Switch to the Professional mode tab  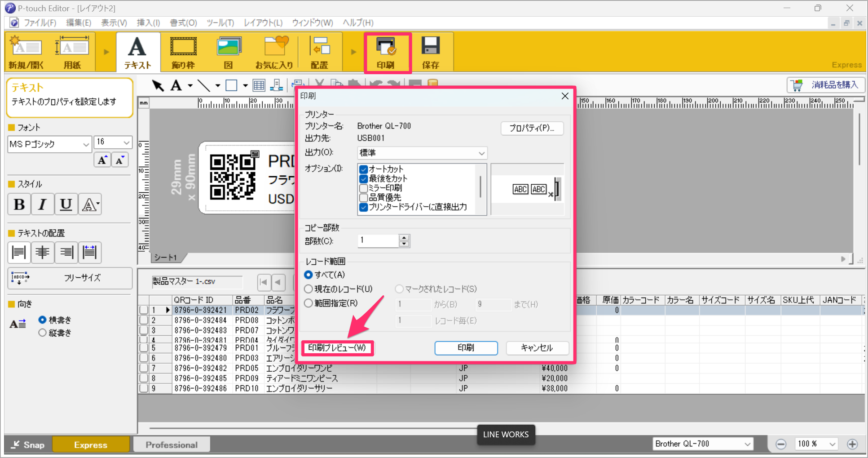[x=172, y=445]
